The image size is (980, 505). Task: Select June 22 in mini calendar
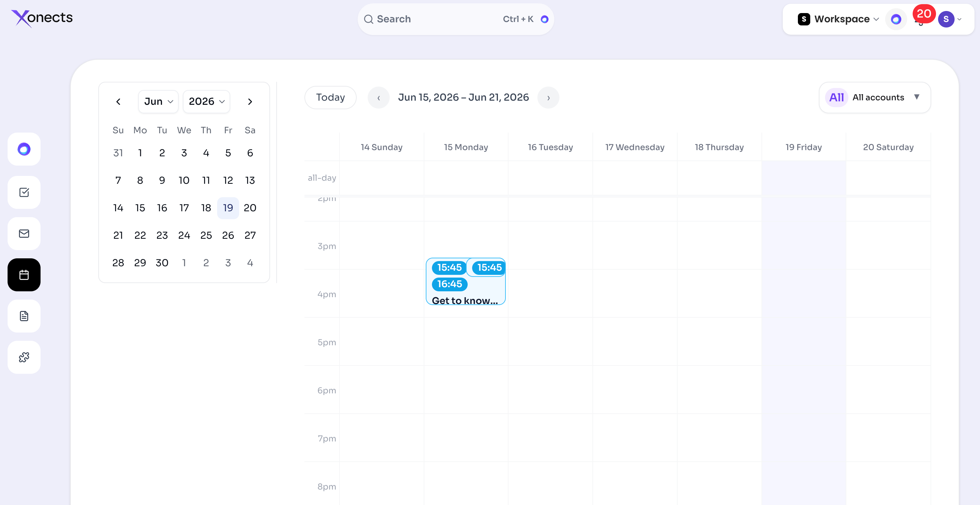[140, 235]
